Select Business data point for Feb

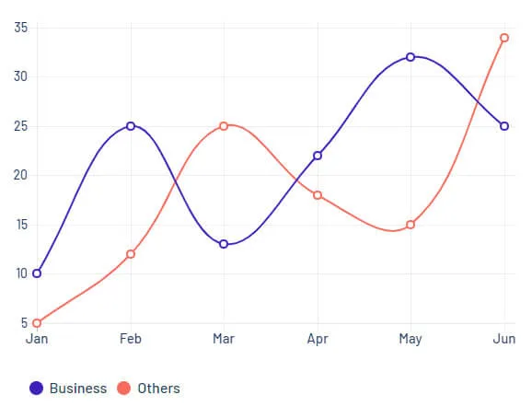tap(131, 126)
